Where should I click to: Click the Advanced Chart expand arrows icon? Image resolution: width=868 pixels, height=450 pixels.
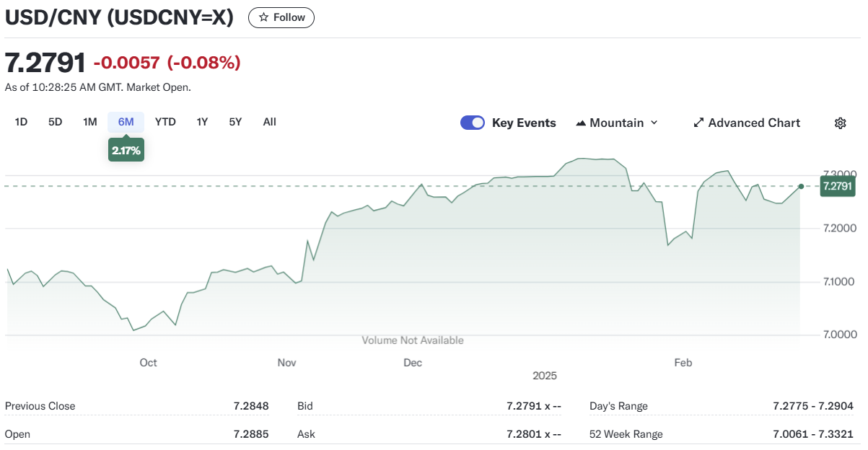click(x=698, y=123)
